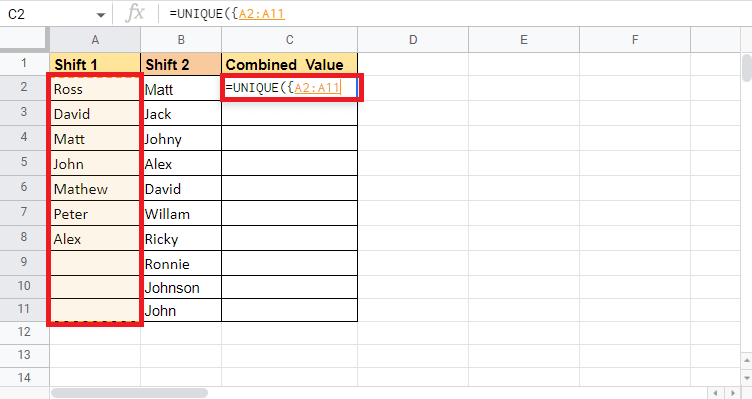Image resolution: width=752 pixels, height=399 pixels.
Task: Click the Shift 2 header cell
Action: point(181,64)
